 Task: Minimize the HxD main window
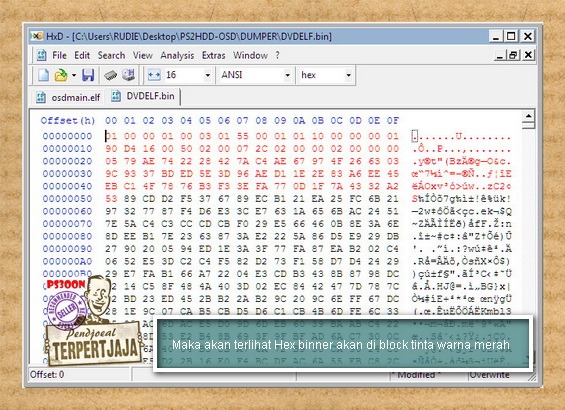pos(496,36)
